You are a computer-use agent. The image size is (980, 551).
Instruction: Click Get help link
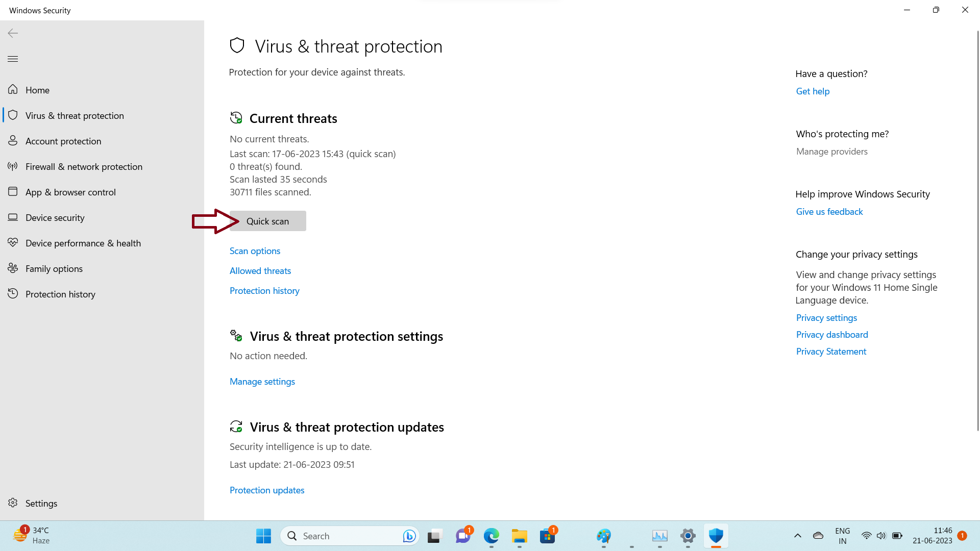(x=813, y=91)
